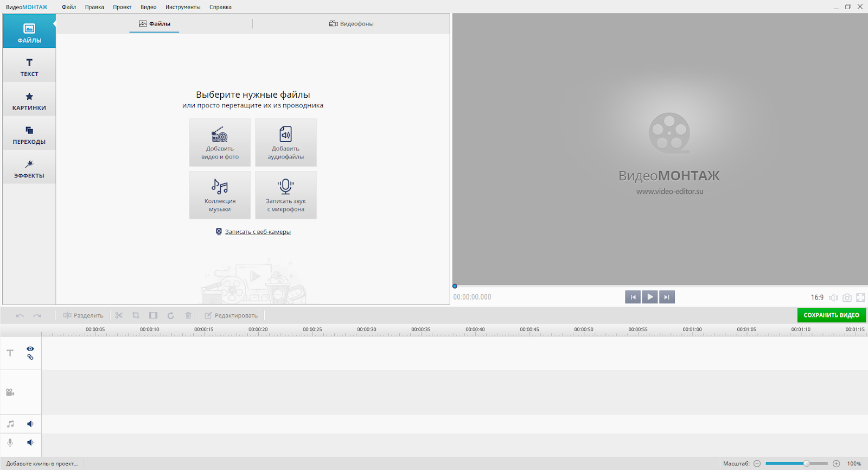Image resolution: width=868 pixels, height=470 pixels.
Task: Click the rotate clip icon
Action: (170, 315)
